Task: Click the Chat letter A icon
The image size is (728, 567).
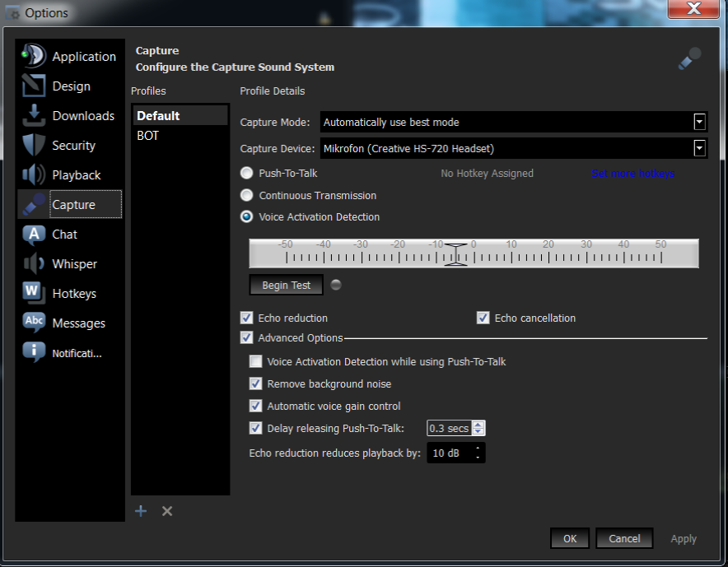Action: coord(34,235)
